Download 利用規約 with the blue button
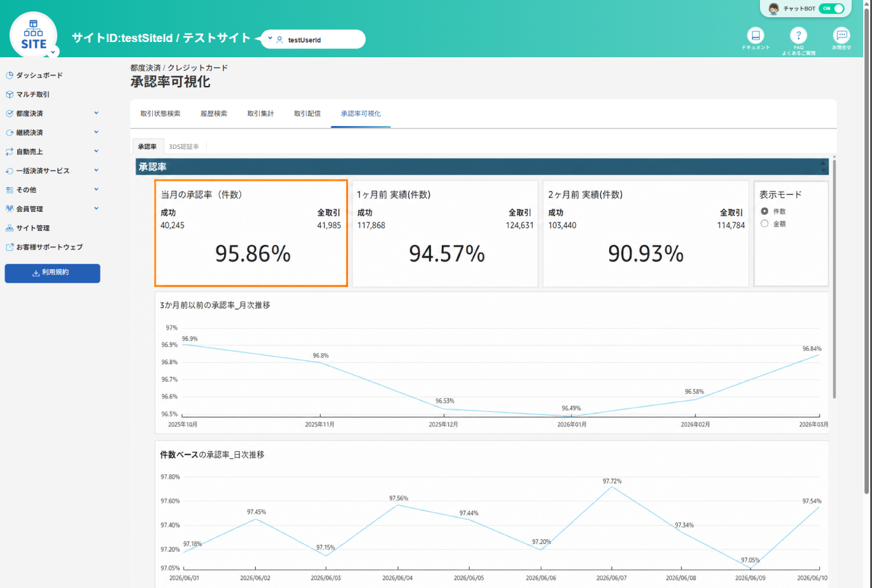872x588 pixels. (x=52, y=273)
